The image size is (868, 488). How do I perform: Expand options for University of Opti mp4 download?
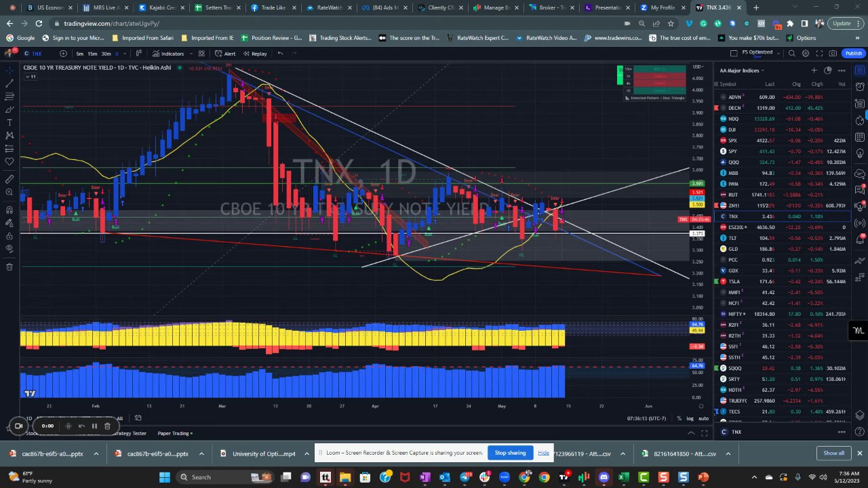(306, 453)
